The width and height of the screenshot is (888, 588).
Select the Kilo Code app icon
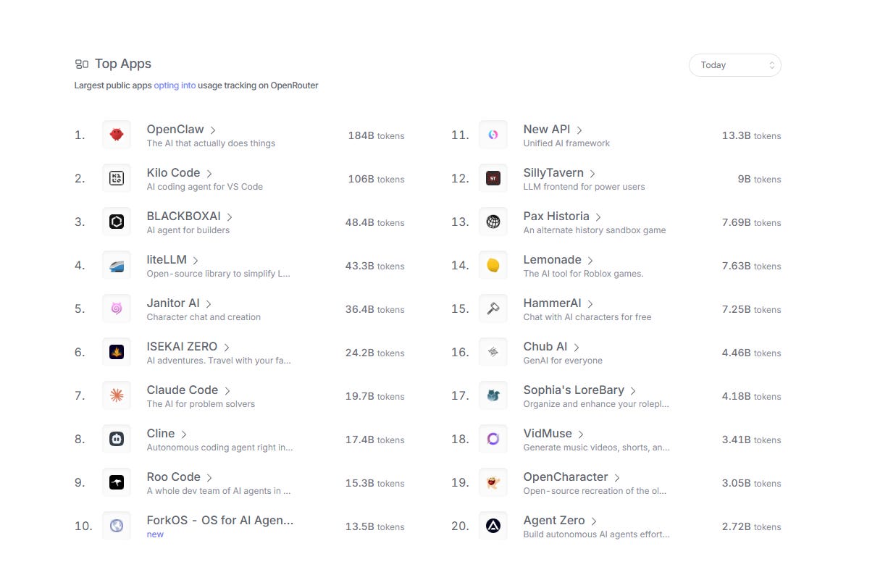tap(117, 178)
